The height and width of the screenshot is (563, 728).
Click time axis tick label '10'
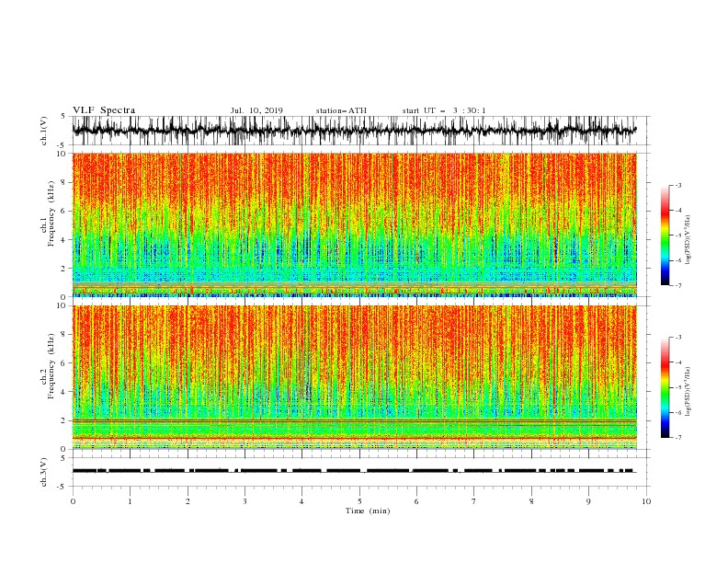tap(646, 501)
